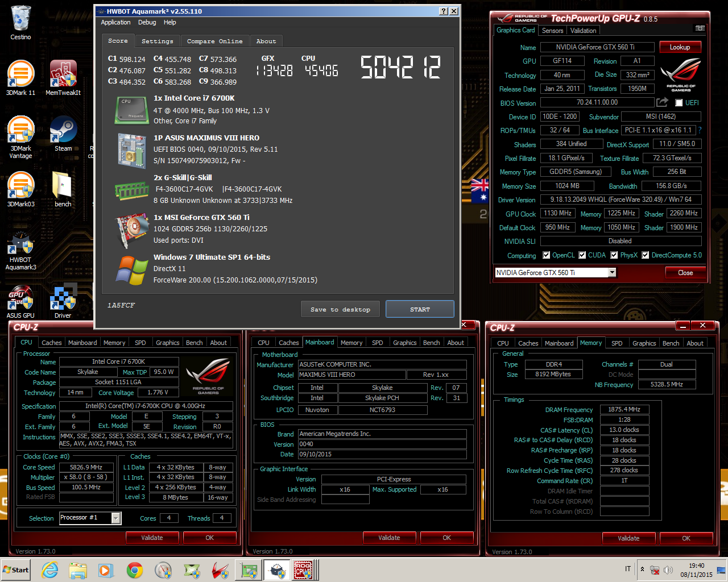Image resolution: width=728 pixels, height=582 pixels.
Task: Open Graphics tab in middle CPU-Z window
Action: coord(404,343)
